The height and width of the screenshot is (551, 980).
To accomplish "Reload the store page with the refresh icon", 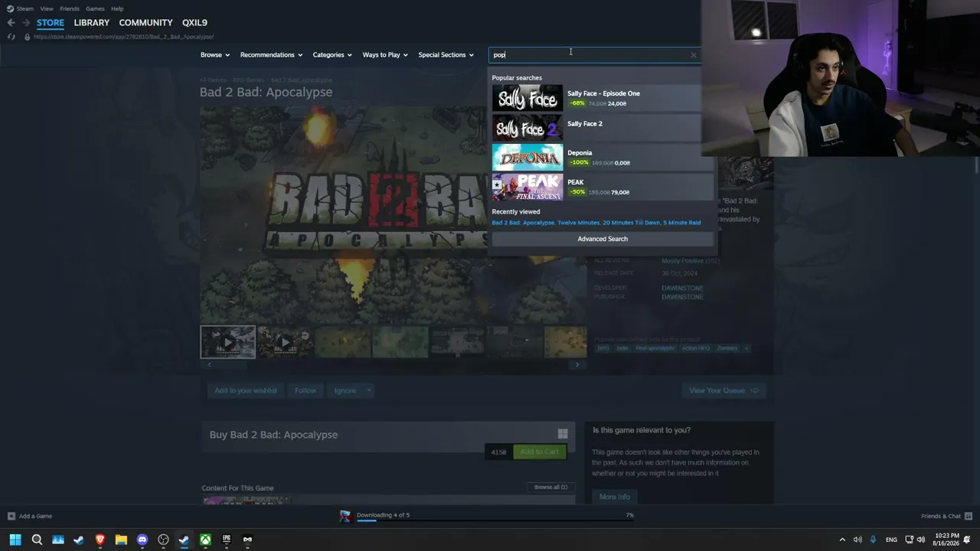I will click(11, 37).
